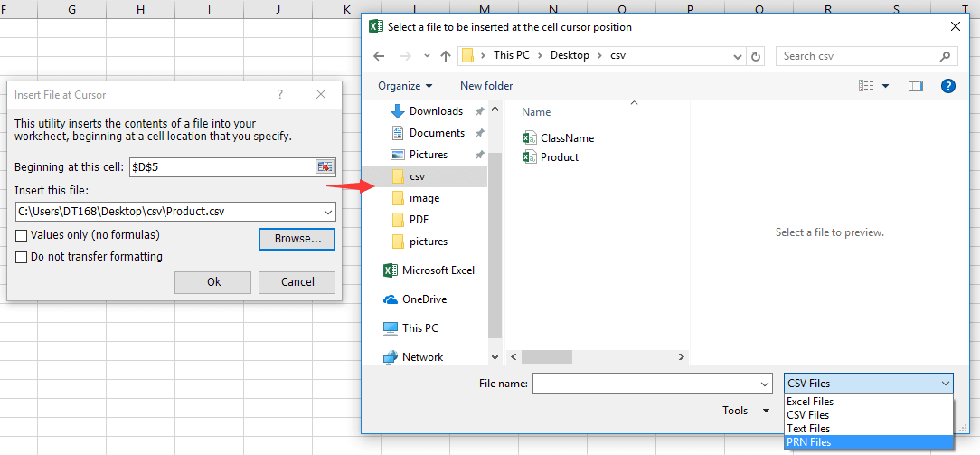Open the Organize dropdown menu
The width and height of the screenshot is (980, 455).
pos(405,86)
